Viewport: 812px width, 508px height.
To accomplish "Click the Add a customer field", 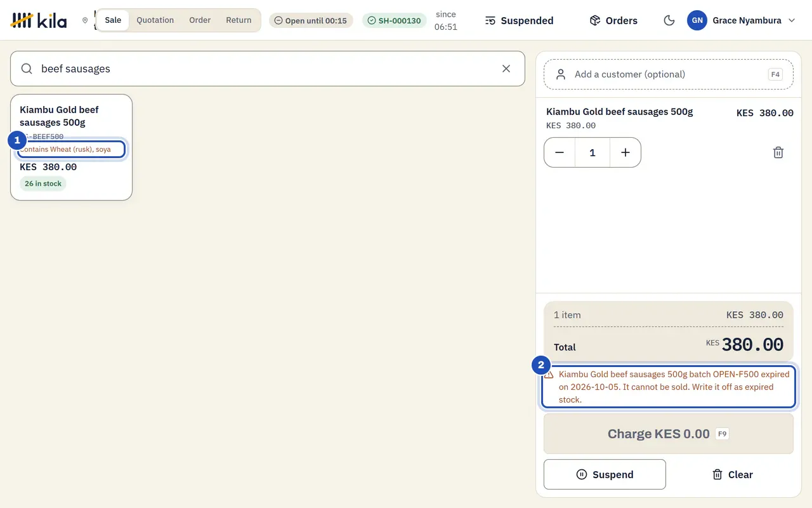I will click(669, 74).
